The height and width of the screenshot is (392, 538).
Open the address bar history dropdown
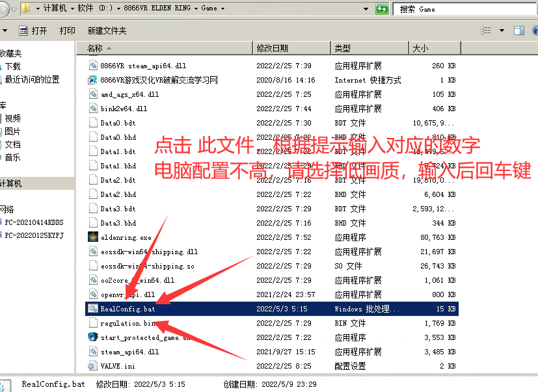tap(366, 9)
